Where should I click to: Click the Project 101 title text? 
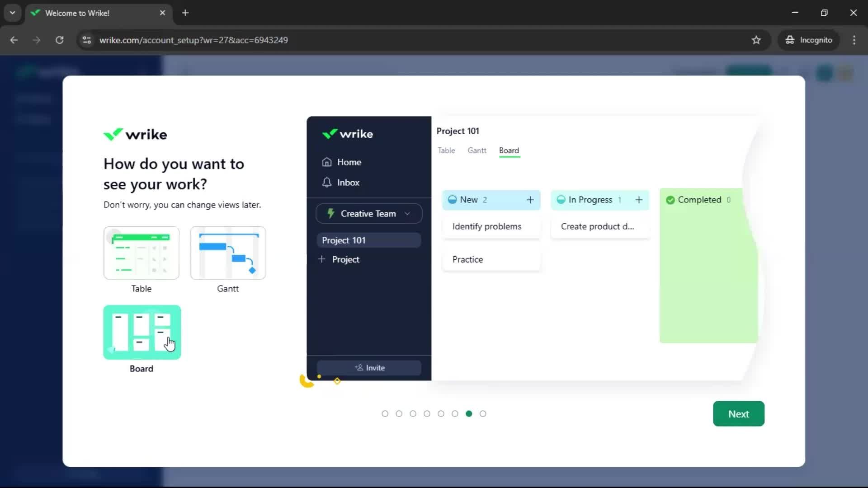(458, 131)
